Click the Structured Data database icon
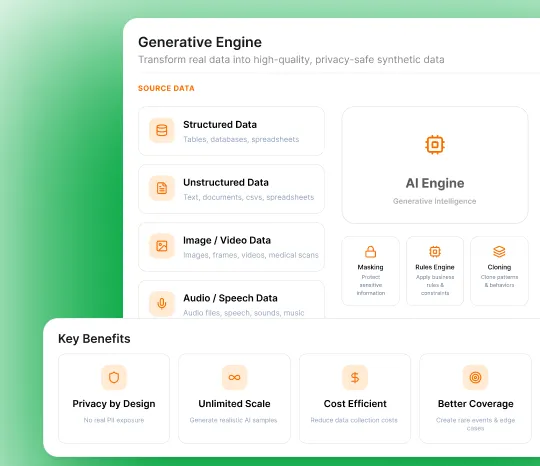540x466 pixels. pyautogui.click(x=162, y=131)
